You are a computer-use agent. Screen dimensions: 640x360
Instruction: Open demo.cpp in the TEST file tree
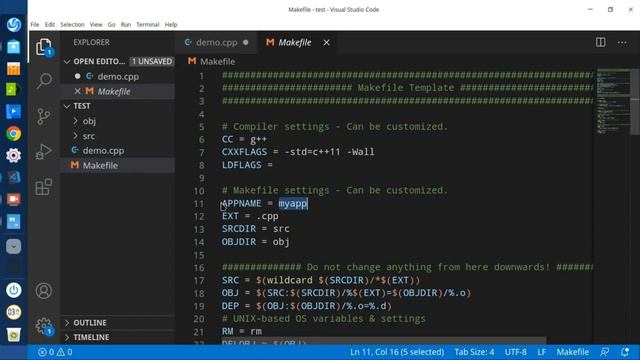coord(118,151)
